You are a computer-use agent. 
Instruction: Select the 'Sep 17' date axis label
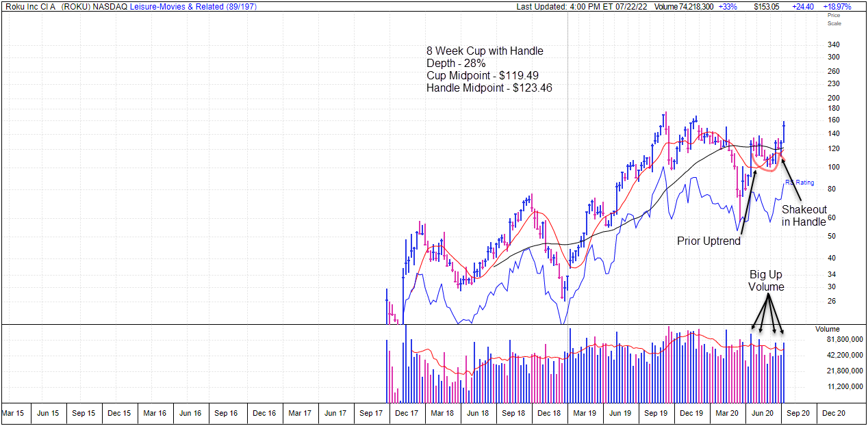(371, 413)
